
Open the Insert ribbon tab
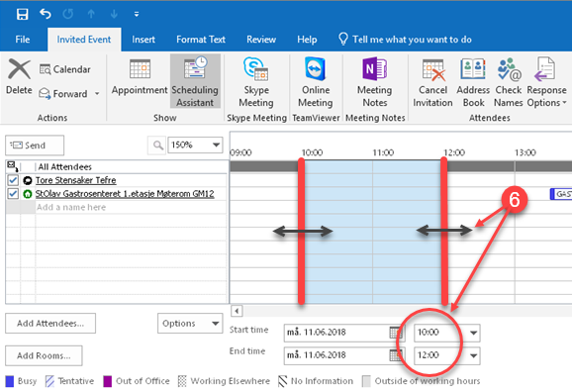tap(143, 40)
